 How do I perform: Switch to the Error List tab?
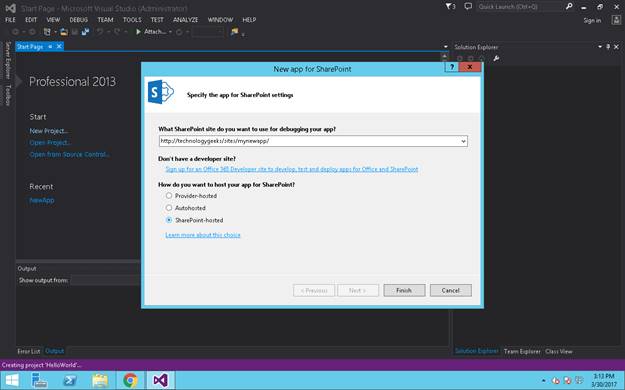point(29,351)
